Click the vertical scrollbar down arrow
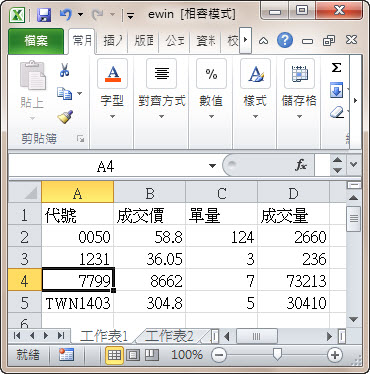 (x=353, y=319)
